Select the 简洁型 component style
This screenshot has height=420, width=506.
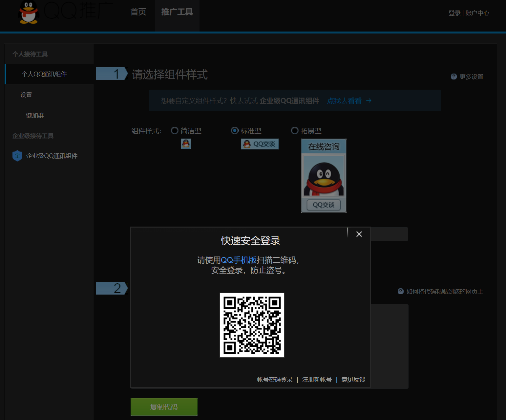point(175,130)
